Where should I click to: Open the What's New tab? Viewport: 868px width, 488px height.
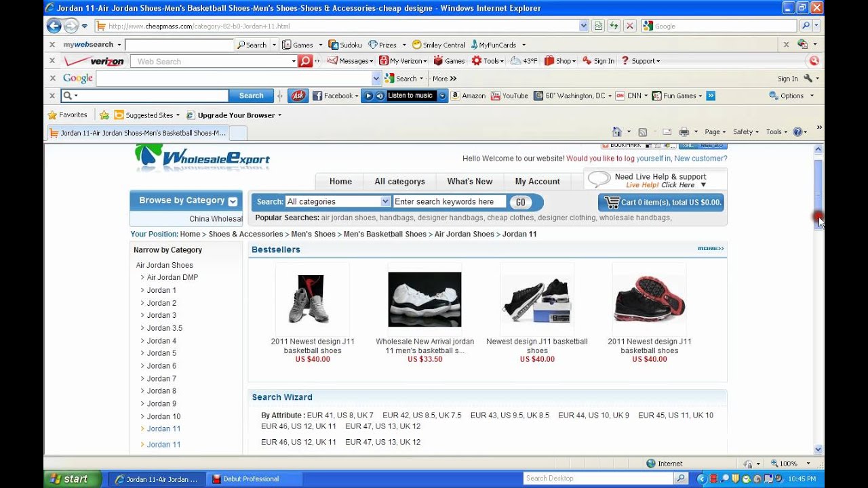click(x=469, y=182)
